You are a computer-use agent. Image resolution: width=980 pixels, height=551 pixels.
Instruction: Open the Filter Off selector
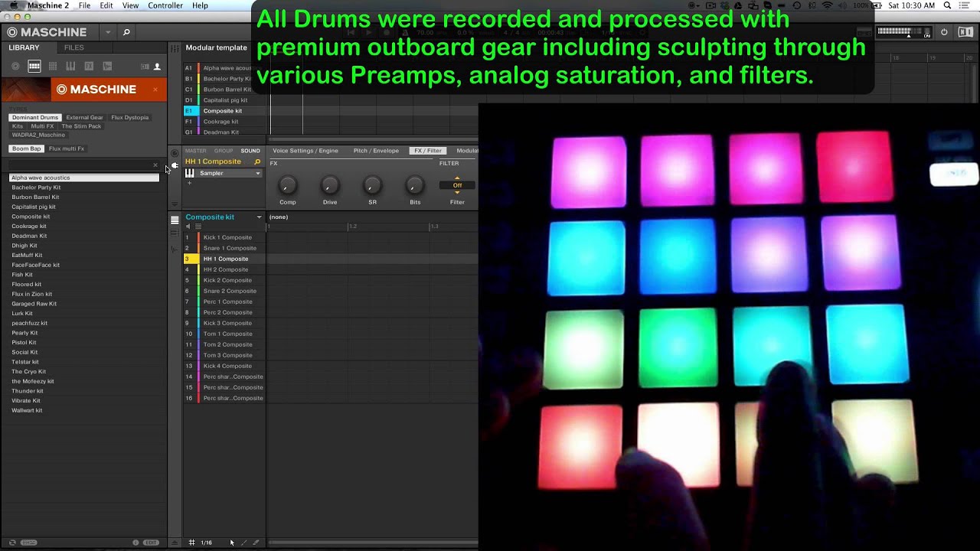click(457, 185)
